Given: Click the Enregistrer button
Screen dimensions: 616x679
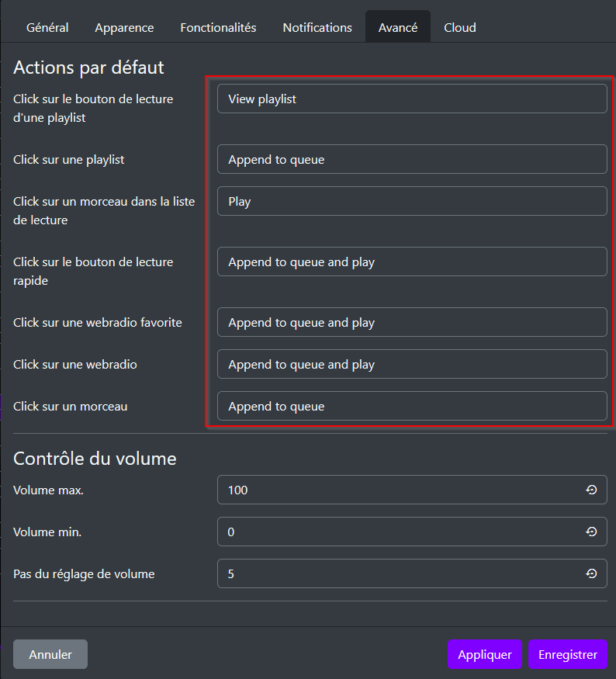Looking at the screenshot, I should (568, 654).
